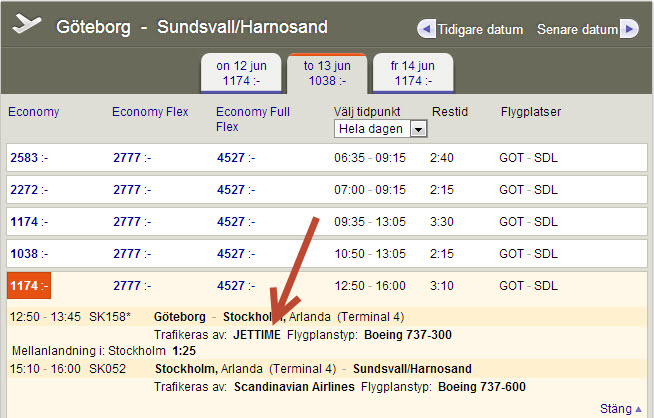The width and height of the screenshot is (654, 418).
Task: Click the Restid column header
Action: (x=449, y=112)
